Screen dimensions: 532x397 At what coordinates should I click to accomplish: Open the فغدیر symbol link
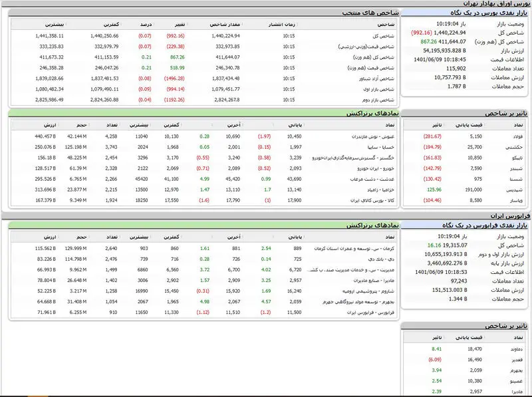click(x=517, y=360)
